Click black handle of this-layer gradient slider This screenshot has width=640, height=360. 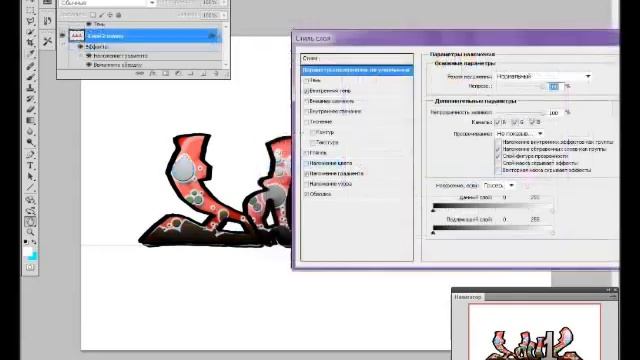(433, 210)
